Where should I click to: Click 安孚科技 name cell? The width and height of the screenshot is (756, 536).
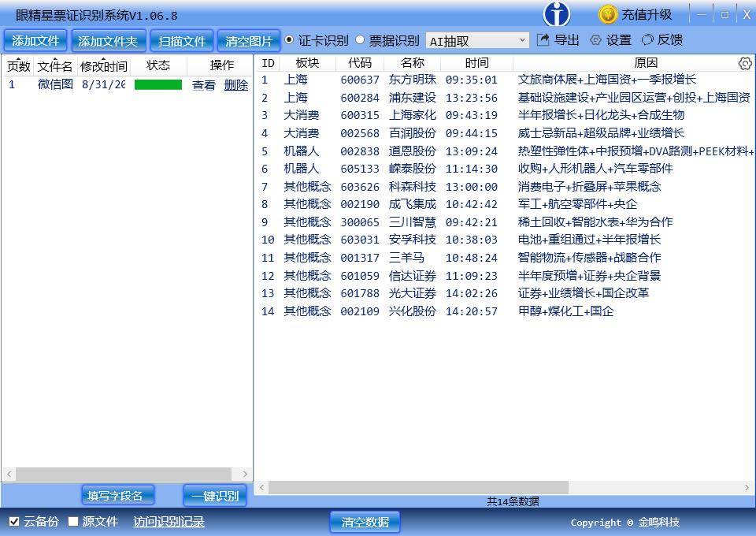tap(412, 240)
